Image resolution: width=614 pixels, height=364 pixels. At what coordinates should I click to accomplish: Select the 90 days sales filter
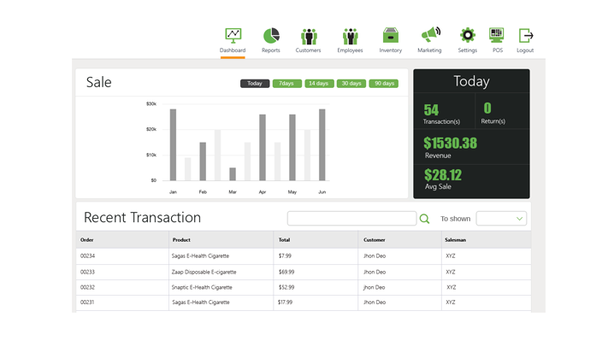click(384, 84)
